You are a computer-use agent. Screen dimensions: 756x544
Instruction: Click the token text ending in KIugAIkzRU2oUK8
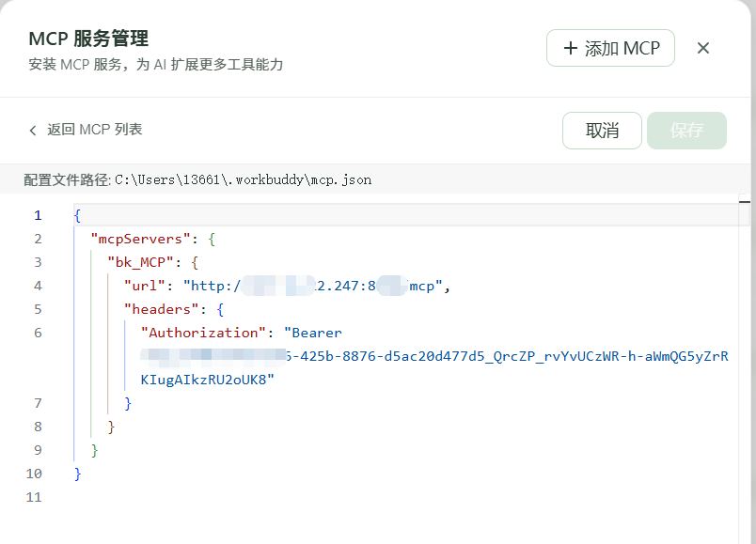(207, 380)
